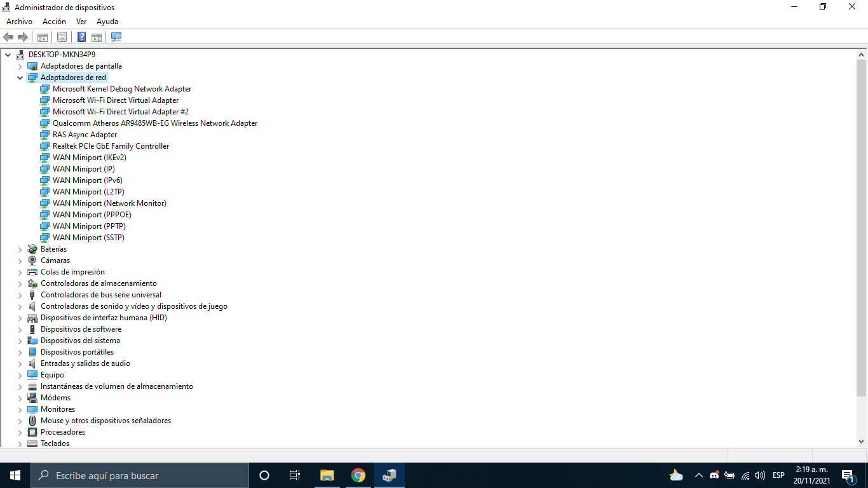Open the Archivo menu
This screenshot has width=868, height=488.
point(19,22)
